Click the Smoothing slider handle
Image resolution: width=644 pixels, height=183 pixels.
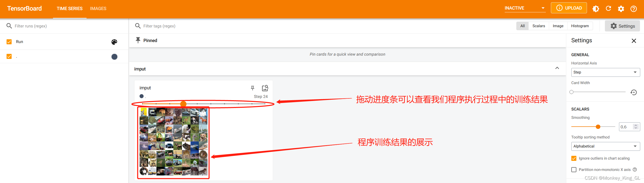pyautogui.click(x=598, y=127)
